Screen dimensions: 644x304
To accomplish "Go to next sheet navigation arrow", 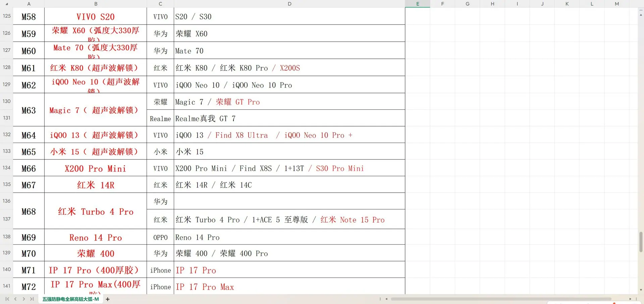I will (x=23, y=299).
